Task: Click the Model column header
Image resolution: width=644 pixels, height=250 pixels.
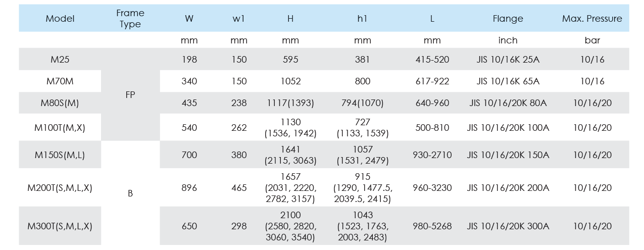Action: pyautogui.click(x=60, y=19)
